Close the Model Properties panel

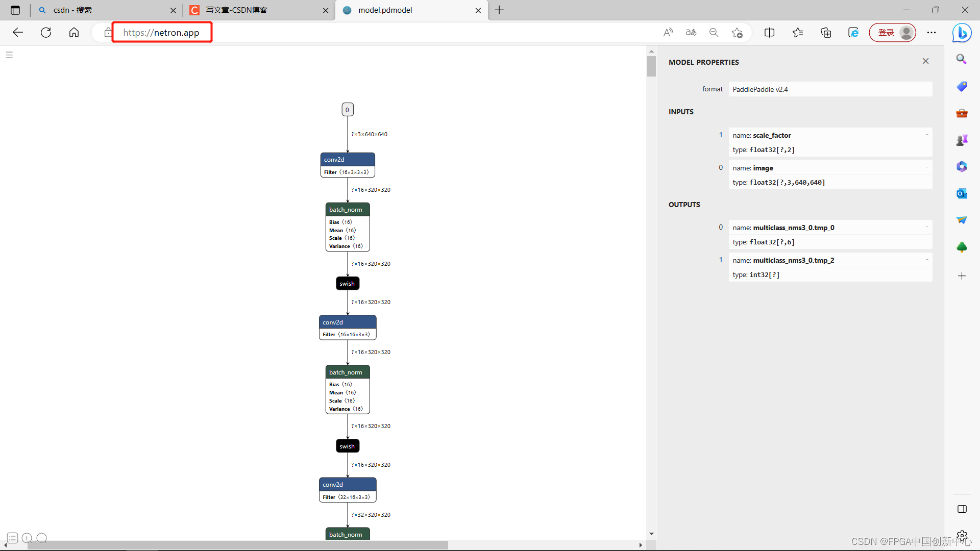(925, 61)
